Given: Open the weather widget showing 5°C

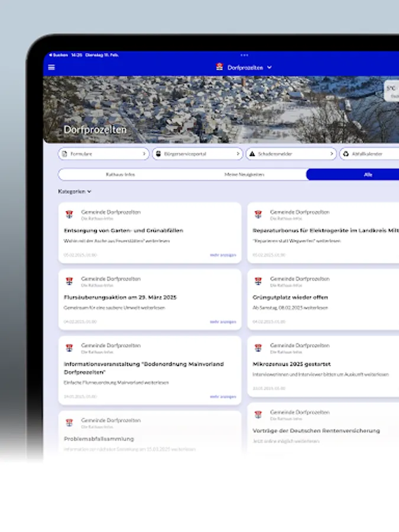Looking at the screenshot, I should coord(391,91).
